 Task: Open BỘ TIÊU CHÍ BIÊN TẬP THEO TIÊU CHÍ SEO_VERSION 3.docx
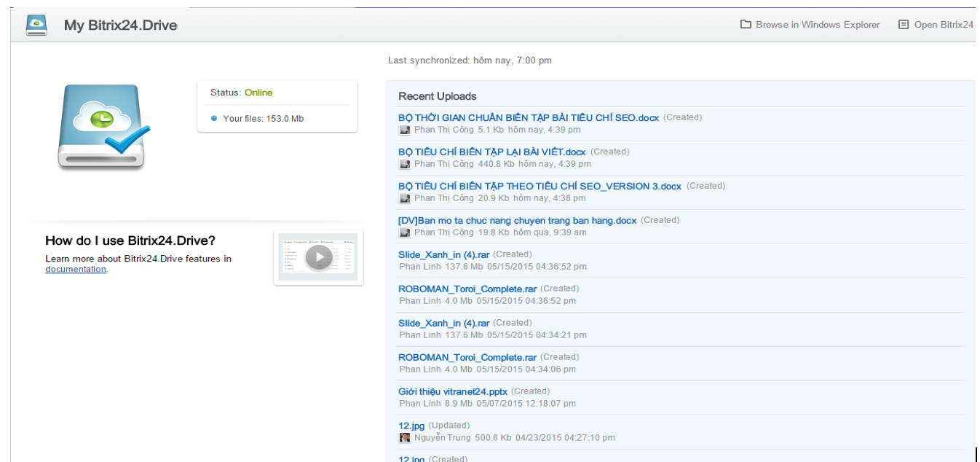(x=540, y=186)
